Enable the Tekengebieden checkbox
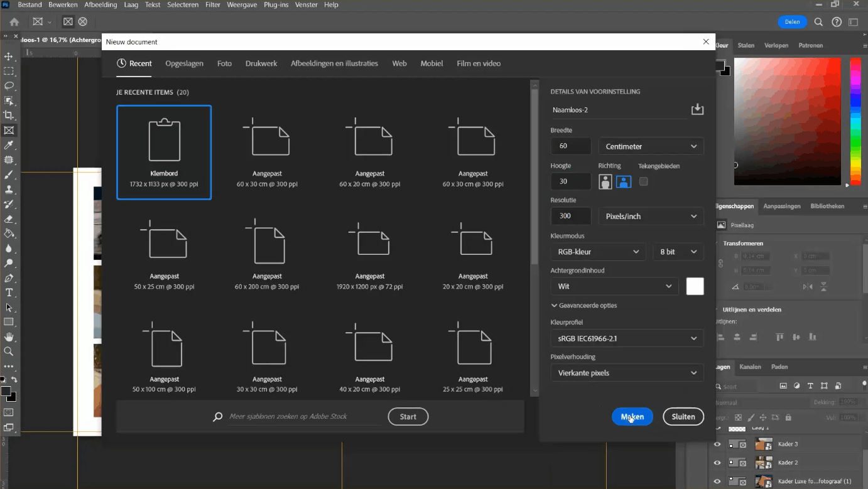868x489 pixels. pyautogui.click(x=643, y=181)
